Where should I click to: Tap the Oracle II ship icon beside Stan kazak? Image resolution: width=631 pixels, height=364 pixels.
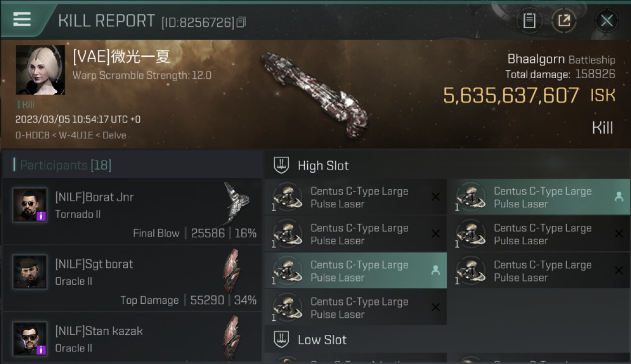[231, 337]
